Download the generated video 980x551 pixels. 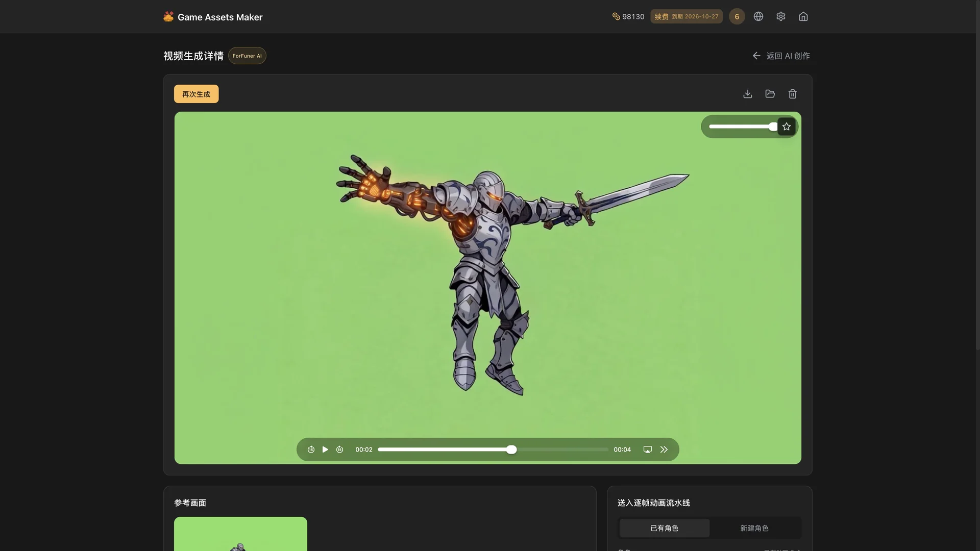(x=748, y=94)
